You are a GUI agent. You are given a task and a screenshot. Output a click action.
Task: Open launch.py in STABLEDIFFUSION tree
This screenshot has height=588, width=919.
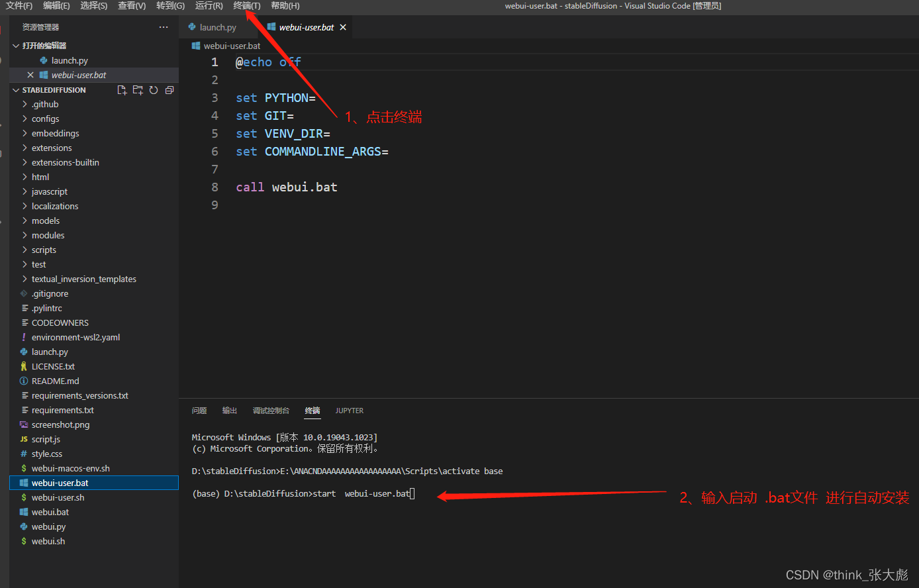(94, 352)
